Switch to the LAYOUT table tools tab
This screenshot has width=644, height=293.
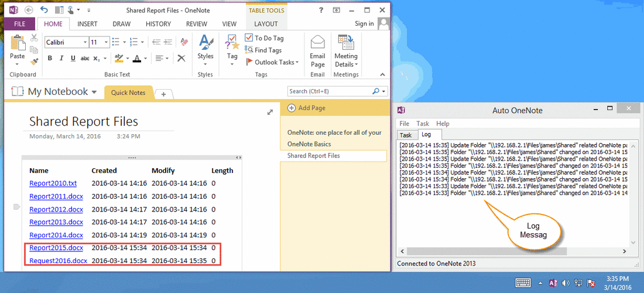(x=266, y=24)
